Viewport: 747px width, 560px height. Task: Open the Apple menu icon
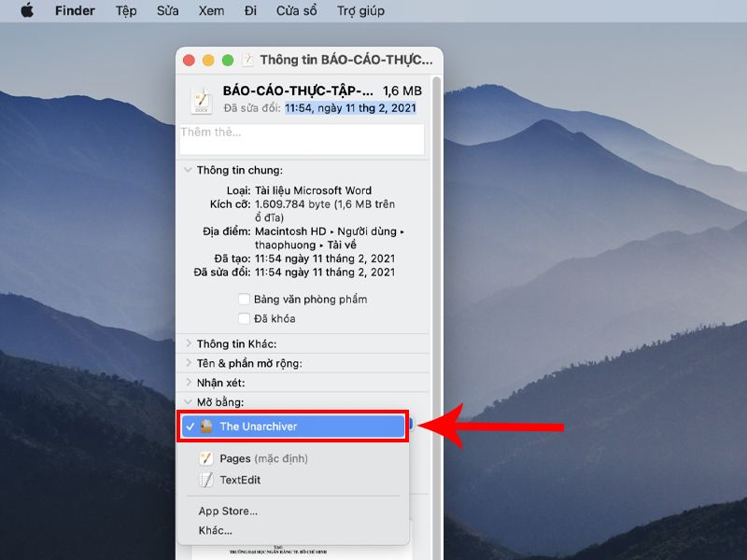[x=27, y=10]
